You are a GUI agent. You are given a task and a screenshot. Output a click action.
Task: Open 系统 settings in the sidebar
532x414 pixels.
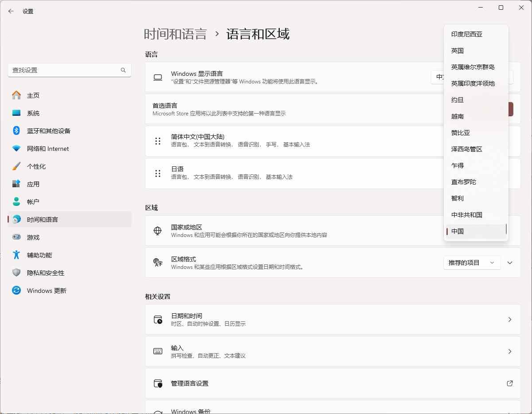coord(70,113)
